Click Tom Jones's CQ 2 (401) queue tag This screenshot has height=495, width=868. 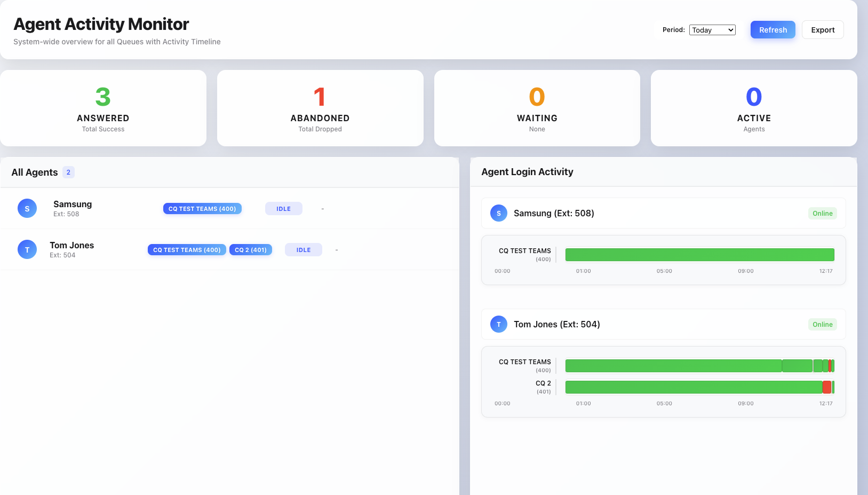point(251,250)
